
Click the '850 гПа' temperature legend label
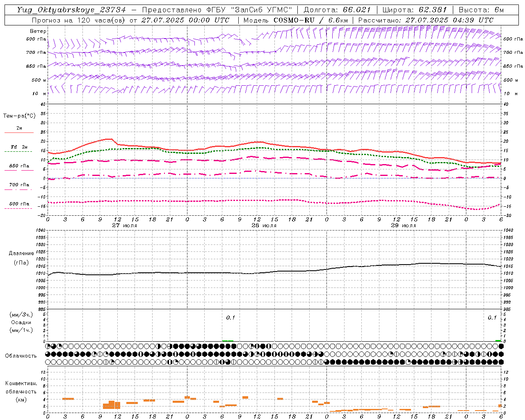[19, 166]
